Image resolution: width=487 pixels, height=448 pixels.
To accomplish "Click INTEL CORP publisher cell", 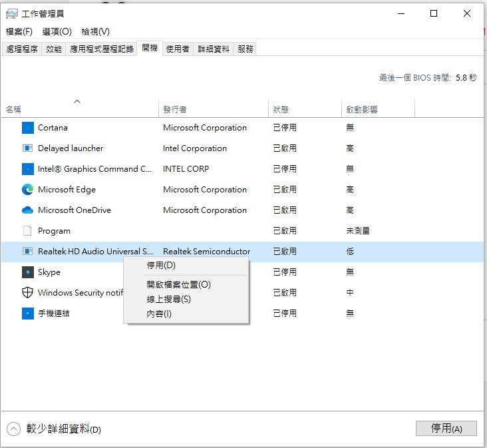I will coord(186,169).
